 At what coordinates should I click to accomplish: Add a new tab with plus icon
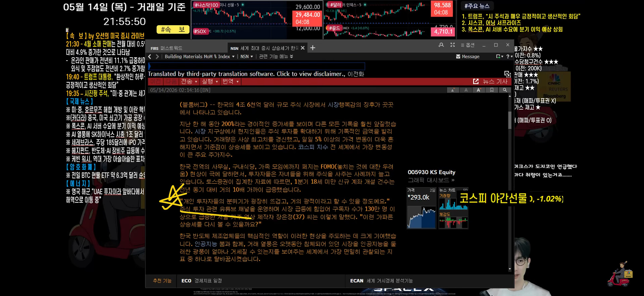click(313, 48)
